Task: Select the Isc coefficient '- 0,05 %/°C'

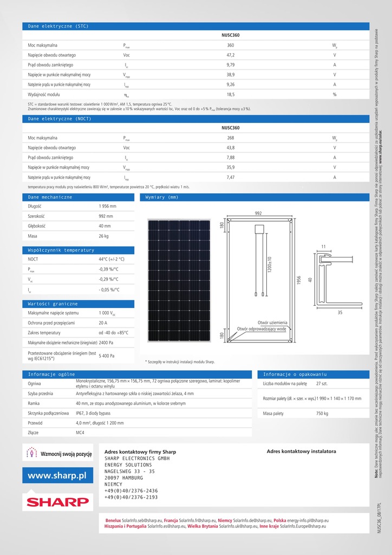Action: click(109, 290)
